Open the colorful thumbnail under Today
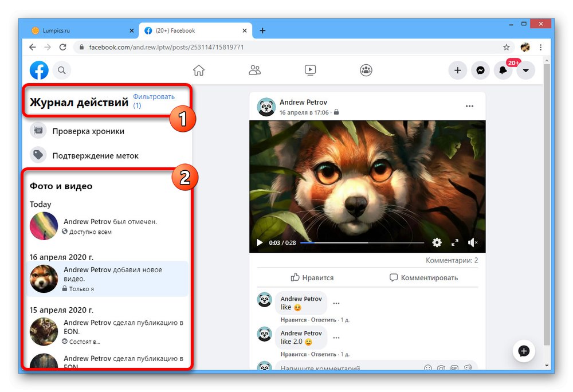This screenshot has width=573, height=392. (44, 226)
